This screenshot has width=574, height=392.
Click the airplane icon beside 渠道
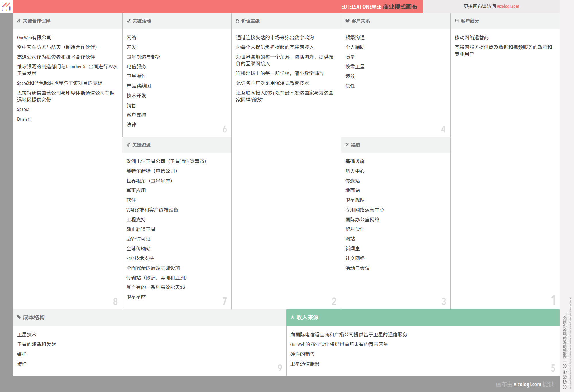pos(347,145)
